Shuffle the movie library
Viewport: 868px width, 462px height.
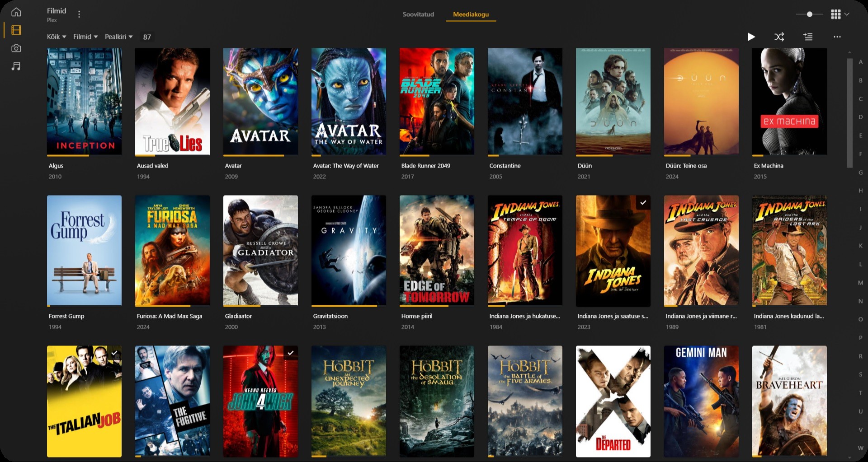tap(779, 37)
